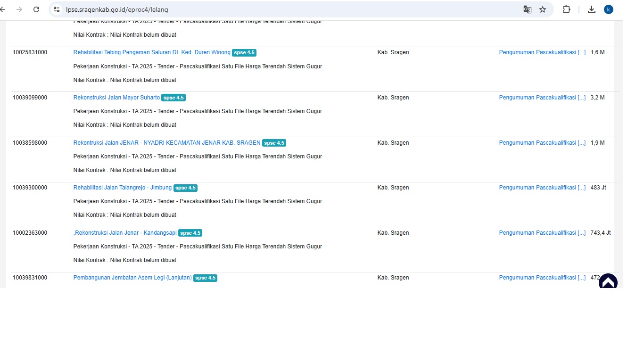This screenshot has height=362, width=644.
Task: Open the browser downloads icon
Action: pyautogui.click(x=592, y=9)
